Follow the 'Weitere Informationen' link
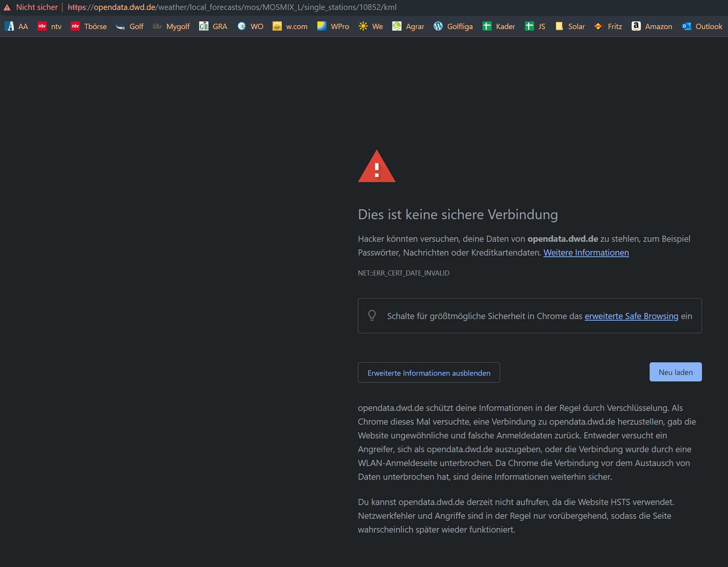This screenshot has width=728, height=567. 586,253
